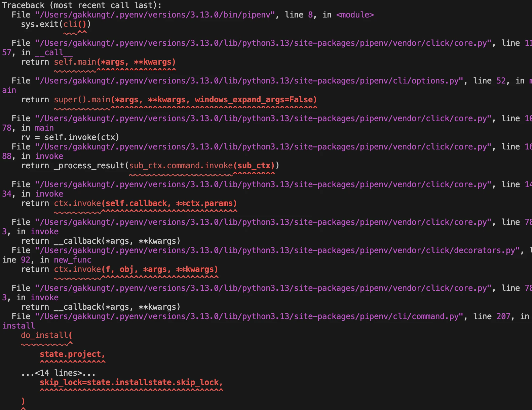Click 'return ctx.invoke(f, obj, *args, **kwargs)' line
Image resolution: width=532 pixels, height=410 pixels.
pos(119,269)
